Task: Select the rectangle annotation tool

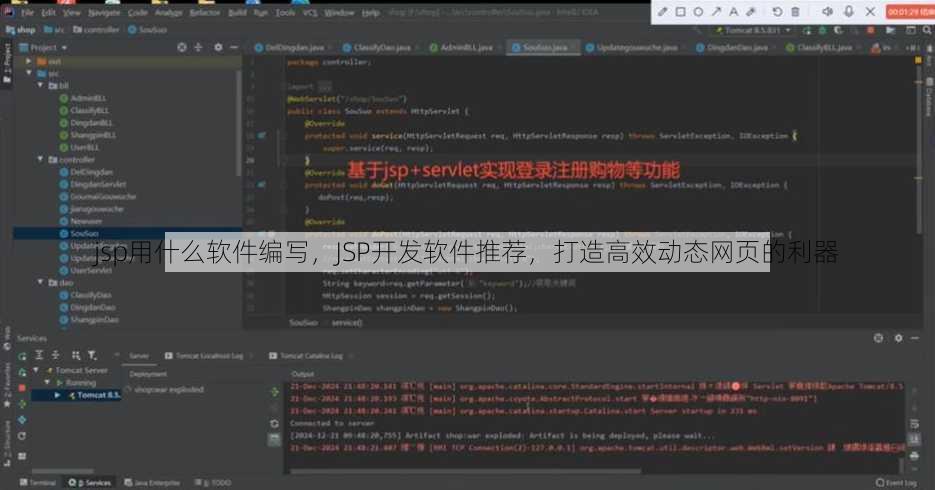Action: point(680,11)
